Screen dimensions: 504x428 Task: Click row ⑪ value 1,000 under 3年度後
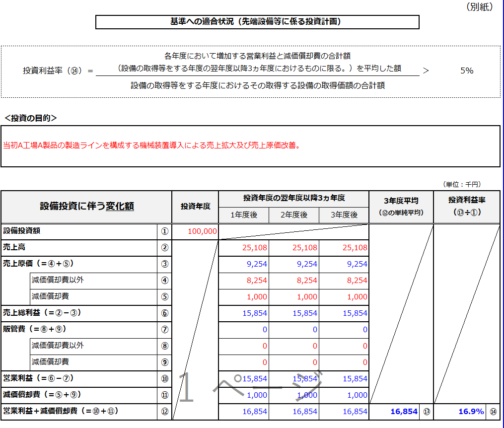(x=344, y=396)
